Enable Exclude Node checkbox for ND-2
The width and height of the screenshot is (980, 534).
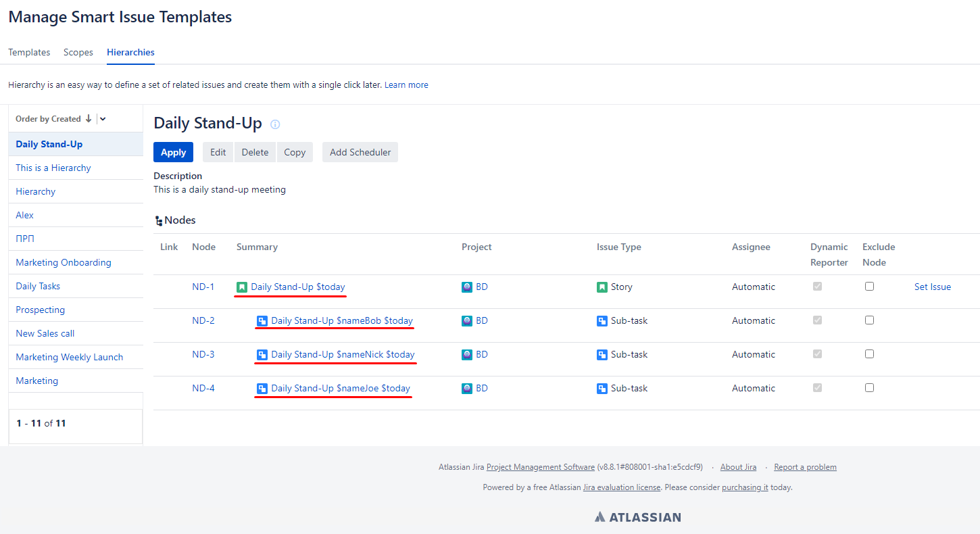(869, 320)
